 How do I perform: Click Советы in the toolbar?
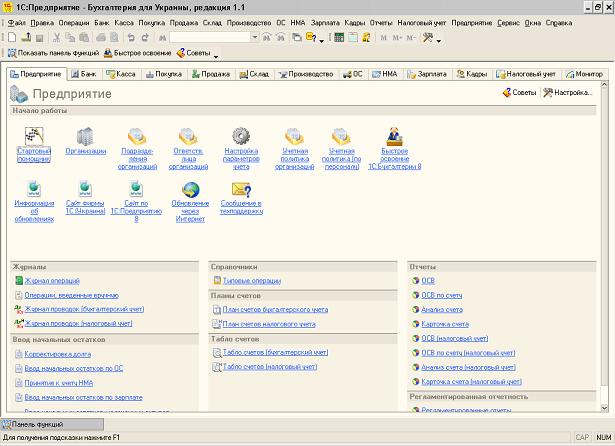click(194, 53)
